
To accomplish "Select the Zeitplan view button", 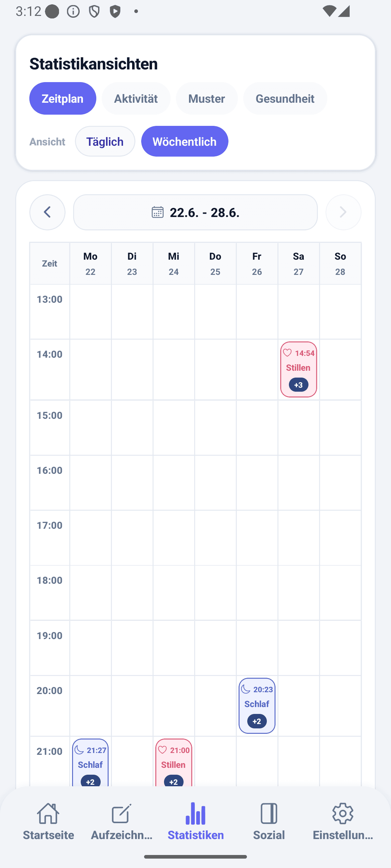I will tap(63, 98).
